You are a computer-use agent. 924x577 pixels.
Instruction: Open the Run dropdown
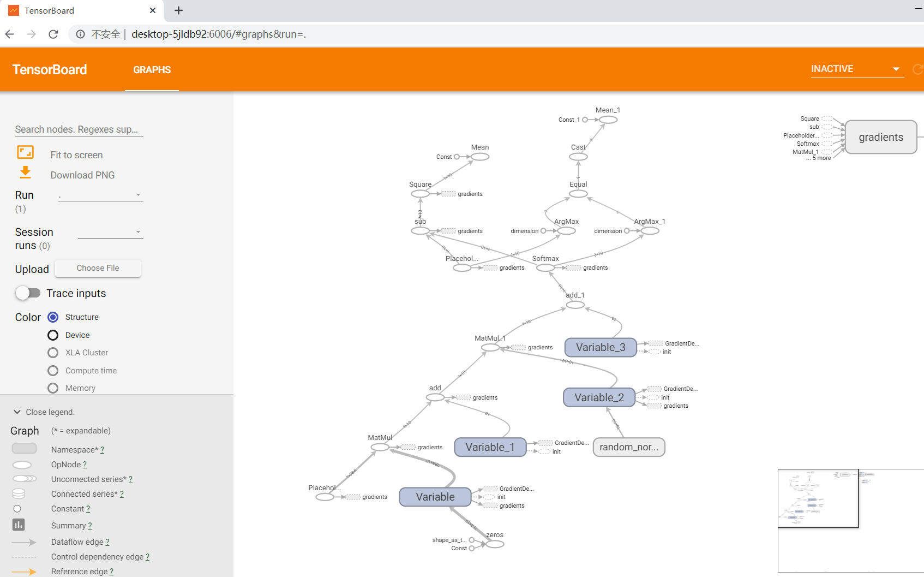(100, 195)
